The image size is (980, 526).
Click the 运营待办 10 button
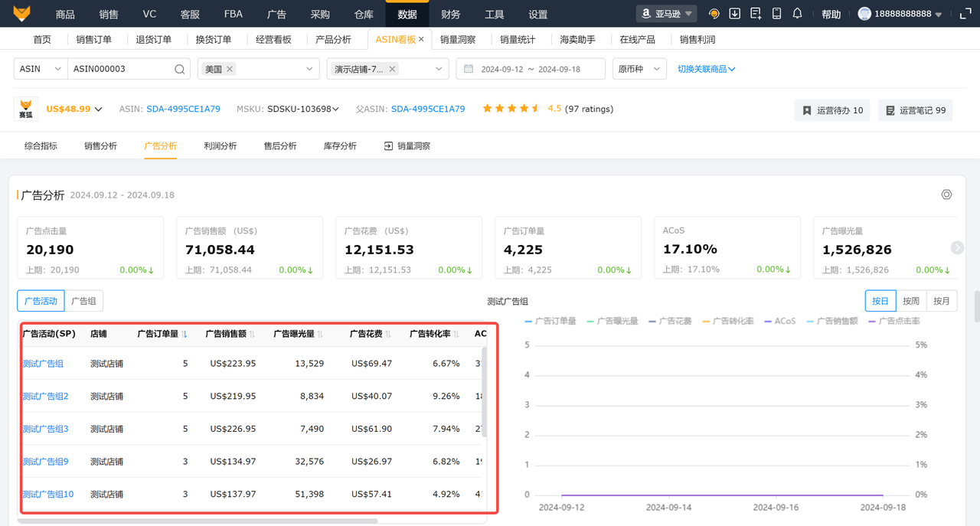[x=831, y=110]
